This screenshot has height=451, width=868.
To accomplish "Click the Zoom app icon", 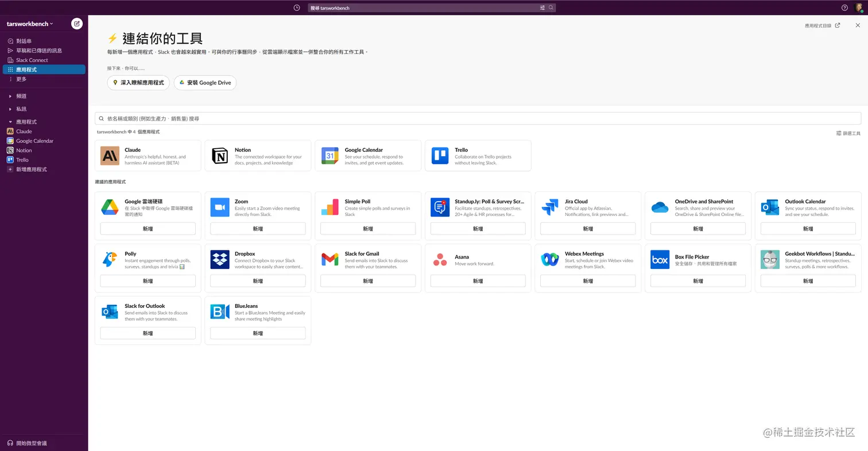I will [220, 207].
